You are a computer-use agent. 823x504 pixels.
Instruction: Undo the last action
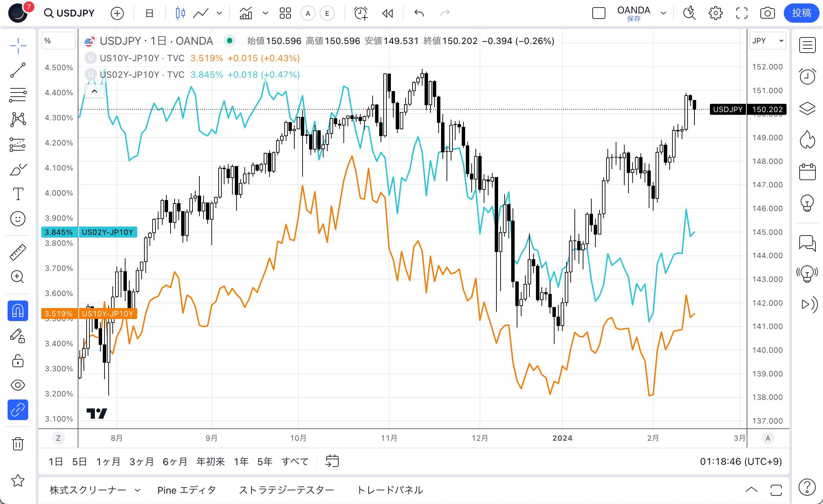click(419, 13)
